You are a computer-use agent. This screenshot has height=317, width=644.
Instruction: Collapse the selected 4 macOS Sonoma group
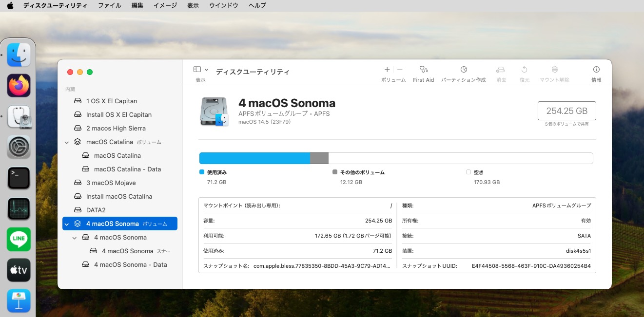coord(67,224)
